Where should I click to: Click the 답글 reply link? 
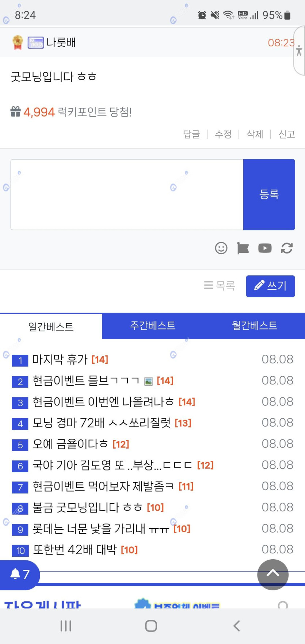tap(191, 134)
